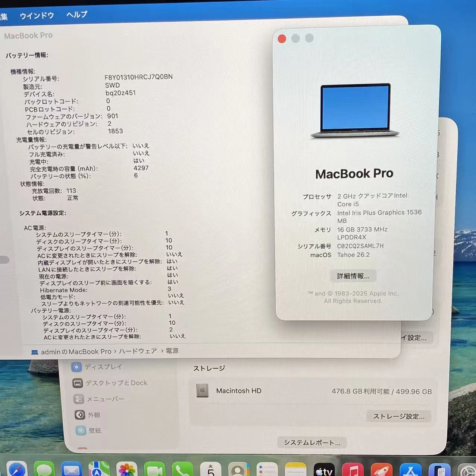Click the ストレージ設定... button
The image size is (476, 476).
coord(399,416)
